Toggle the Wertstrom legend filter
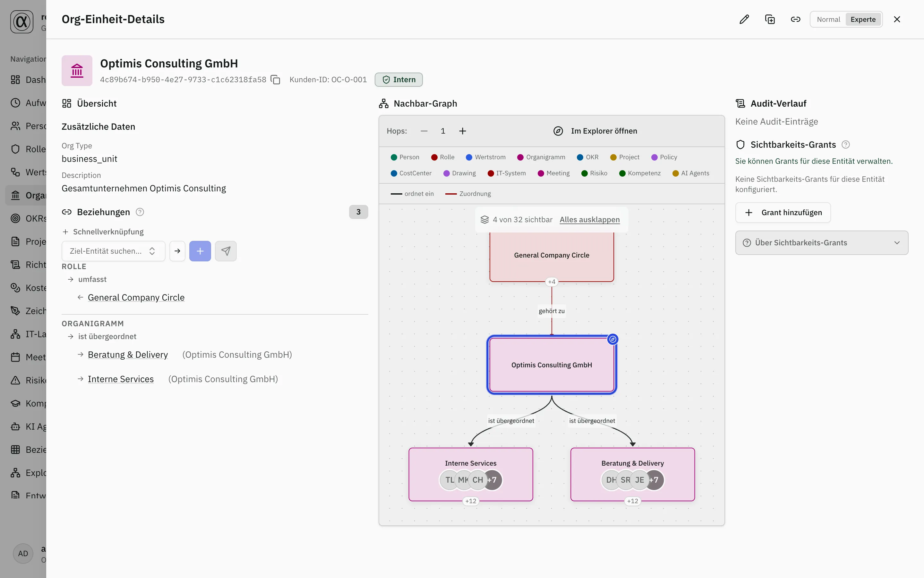The width and height of the screenshot is (924, 578). 486,157
